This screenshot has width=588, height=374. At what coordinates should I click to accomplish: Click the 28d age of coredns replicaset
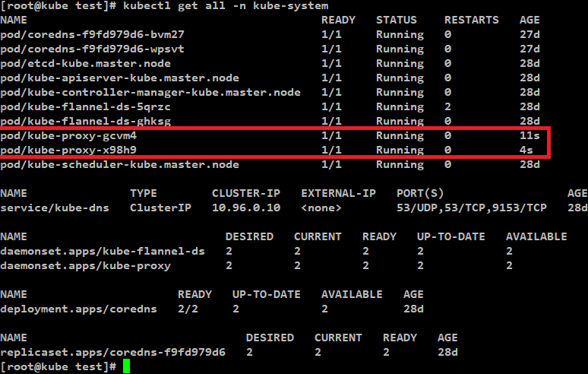click(447, 352)
